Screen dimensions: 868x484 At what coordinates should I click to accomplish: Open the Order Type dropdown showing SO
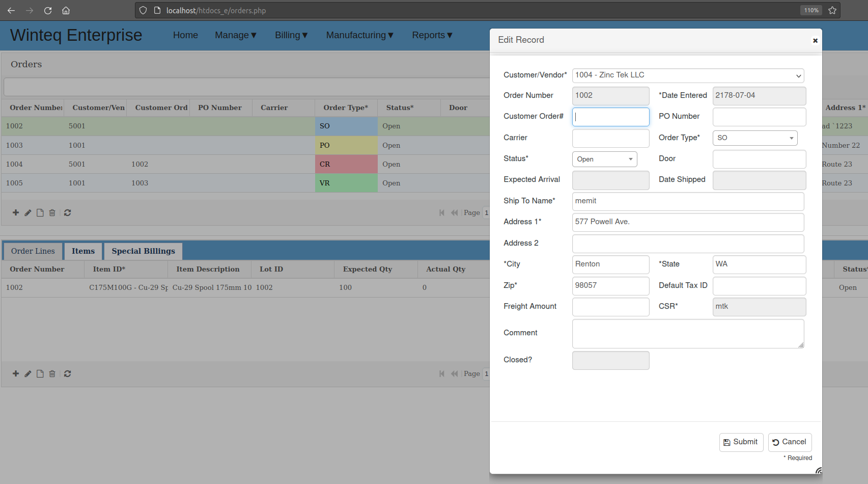(755, 138)
